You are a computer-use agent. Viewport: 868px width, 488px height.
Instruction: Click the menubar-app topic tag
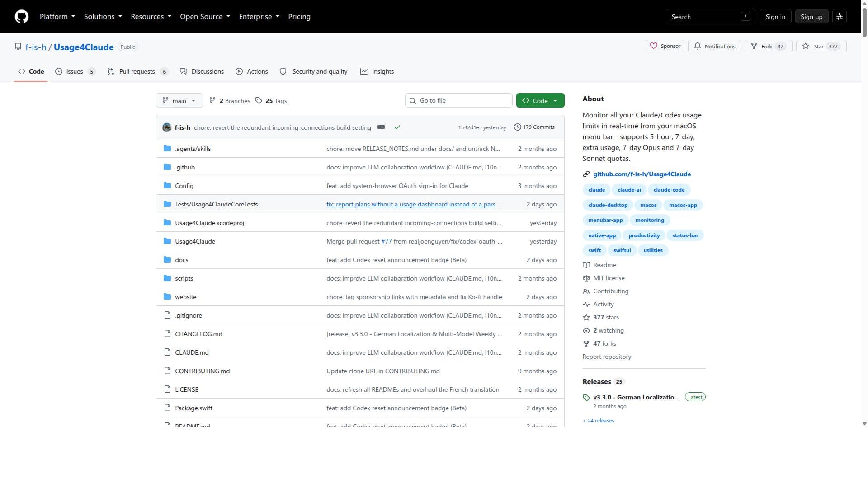coord(605,220)
